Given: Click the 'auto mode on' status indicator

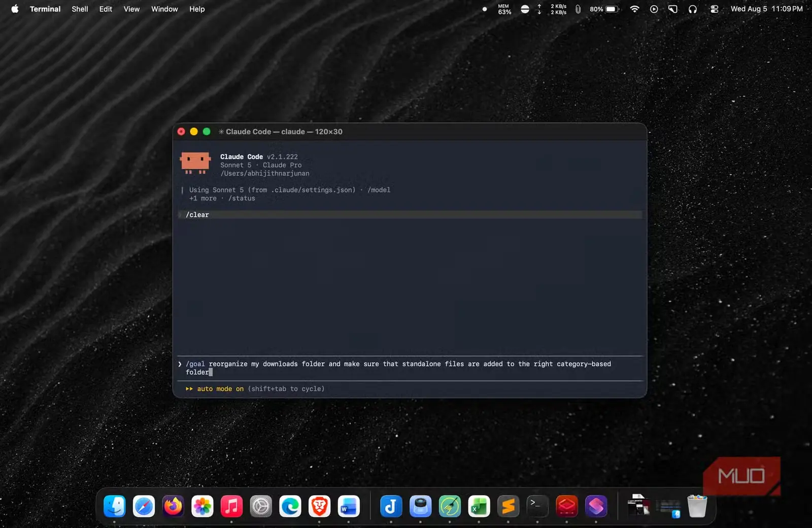Looking at the screenshot, I should tap(220, 389).
